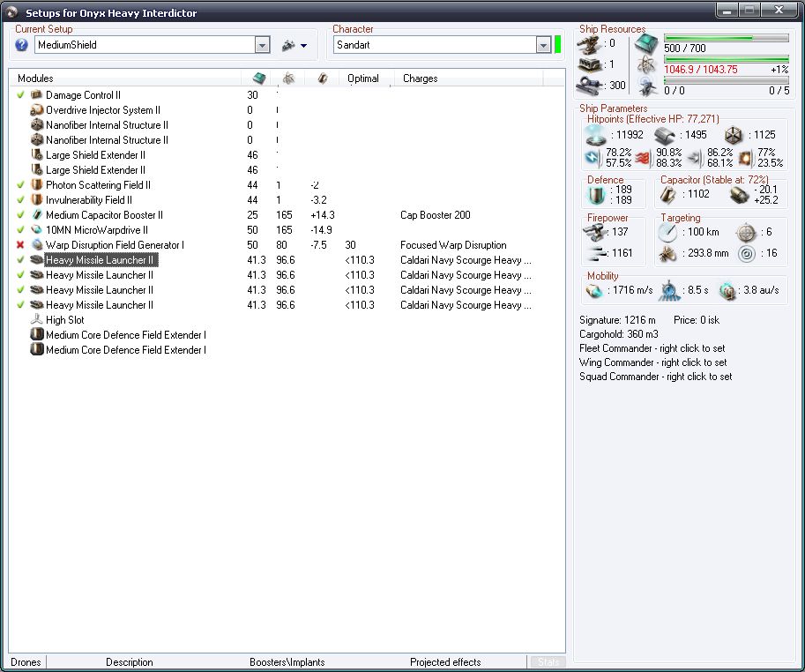Click the empty High Slot icon
The width and height of the screenshot is (805, 672).
tap(36, 320)
